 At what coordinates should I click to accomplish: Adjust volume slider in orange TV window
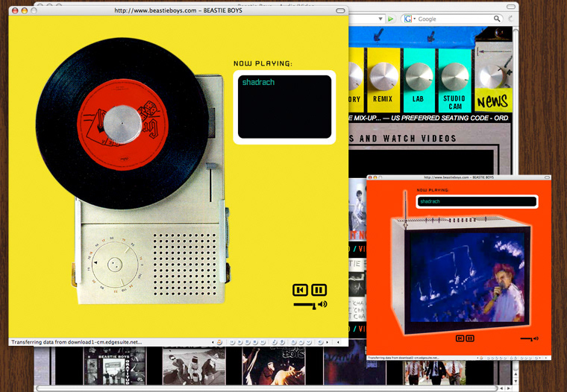tap(526, 339)
